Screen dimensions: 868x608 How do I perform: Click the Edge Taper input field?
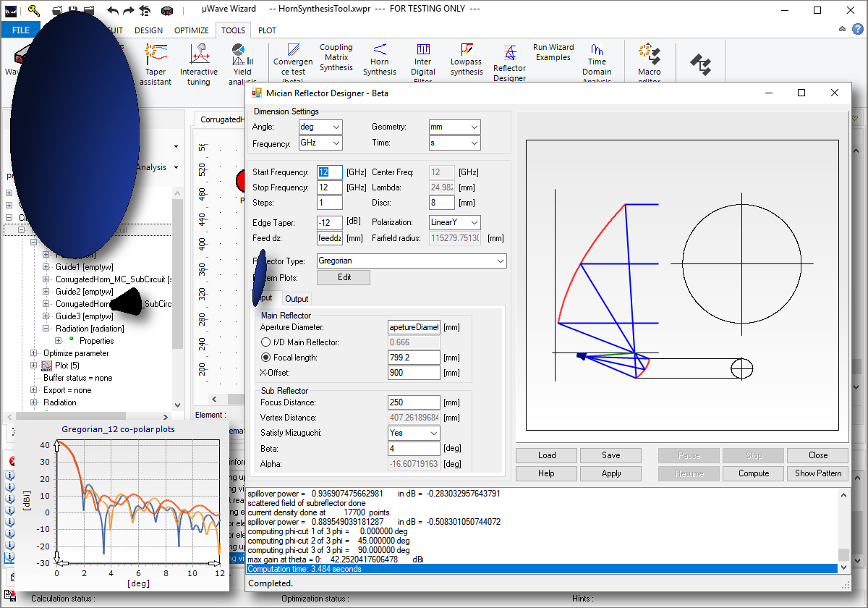(330, 222)
